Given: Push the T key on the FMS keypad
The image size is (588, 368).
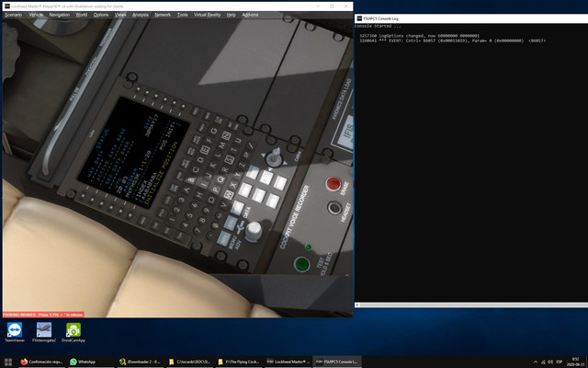Looking at the screenshot, I should point(234,150).
